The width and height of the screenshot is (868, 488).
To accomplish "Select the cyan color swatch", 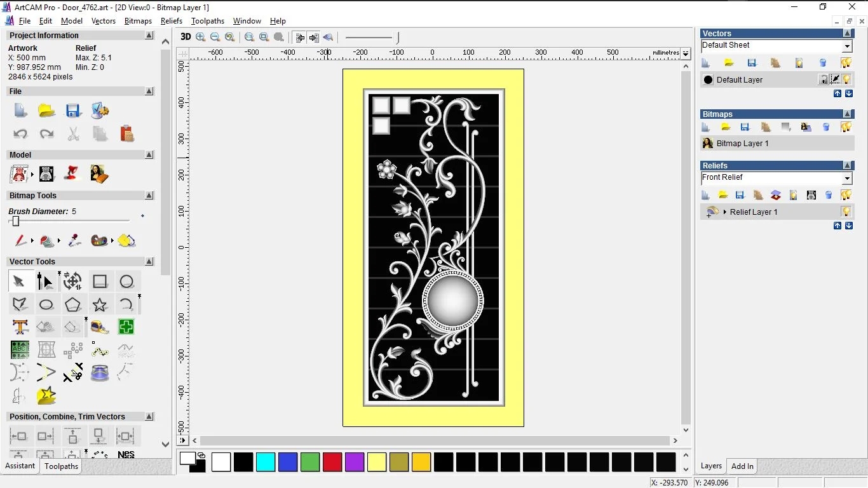I will coord(266,462).
